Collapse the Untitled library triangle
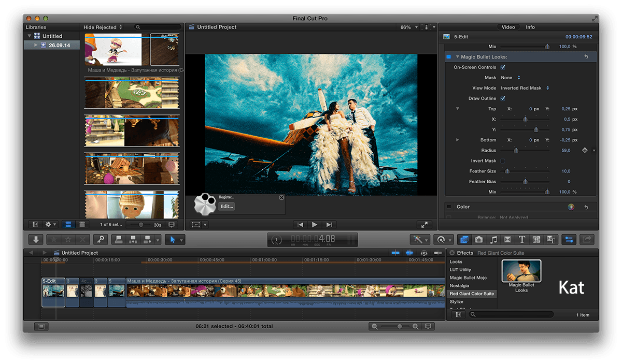Screen dimensions: 622x364 [x=30, y=36]
